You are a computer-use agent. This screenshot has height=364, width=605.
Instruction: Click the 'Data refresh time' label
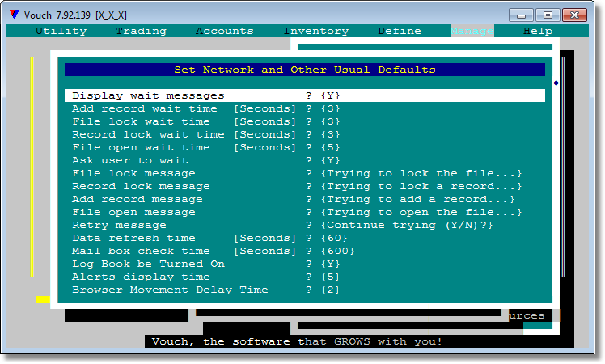133,238
